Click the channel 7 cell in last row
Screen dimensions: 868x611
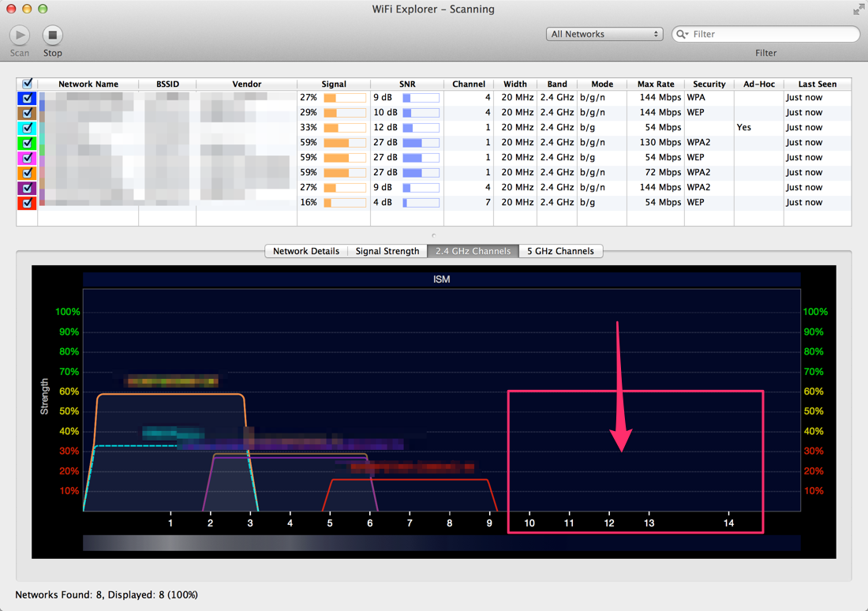488,202
